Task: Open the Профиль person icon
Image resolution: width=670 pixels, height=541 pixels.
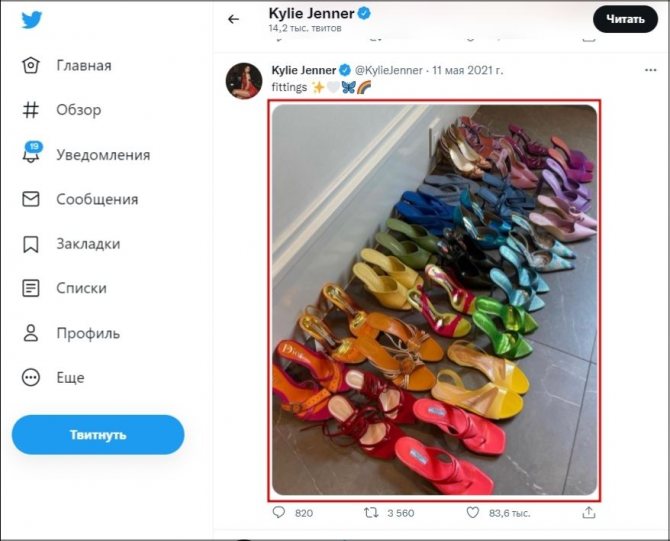Action: (31, 333)
